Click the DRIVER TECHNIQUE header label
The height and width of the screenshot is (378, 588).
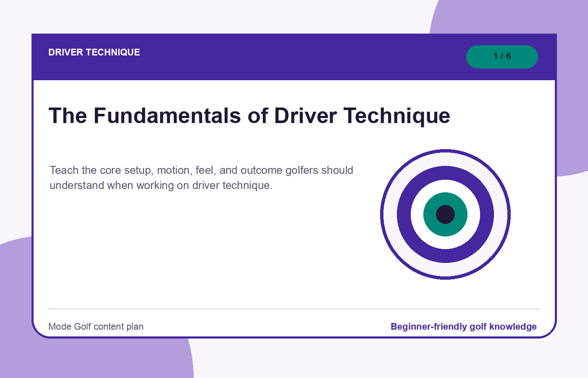(x=94, y=52)
